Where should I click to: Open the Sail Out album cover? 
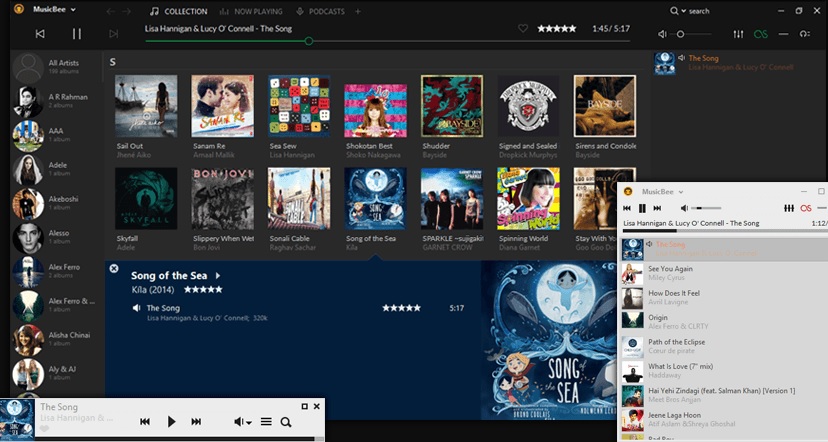click(146, 106)
